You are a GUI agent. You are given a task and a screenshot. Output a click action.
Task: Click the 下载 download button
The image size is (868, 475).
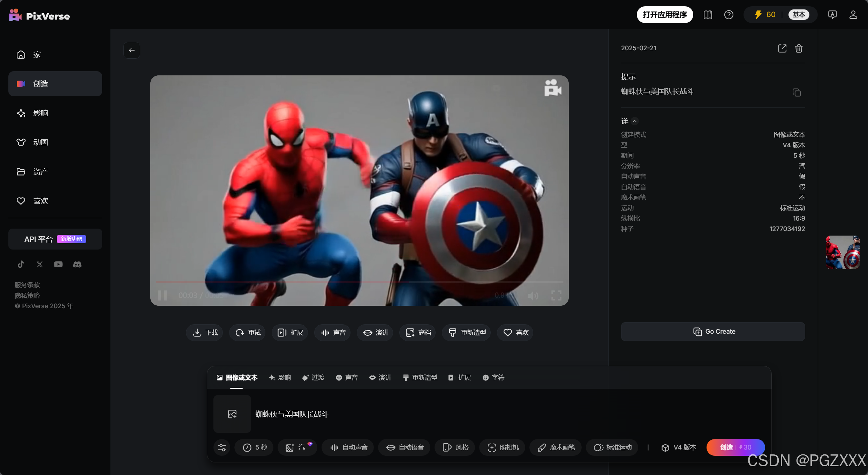tap(205, 333)
